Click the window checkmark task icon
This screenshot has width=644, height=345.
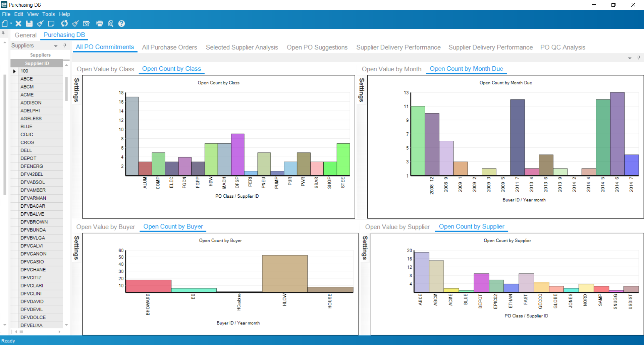[x=86, y=23]
